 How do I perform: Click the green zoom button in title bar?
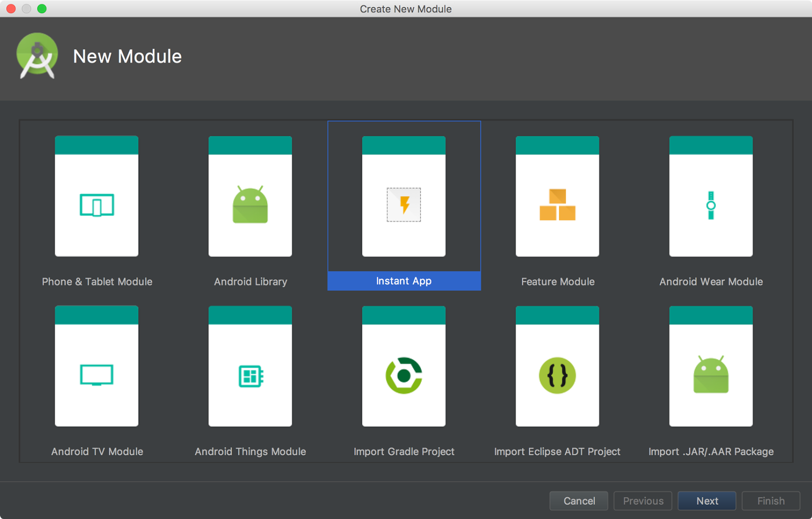click(43, 9)
